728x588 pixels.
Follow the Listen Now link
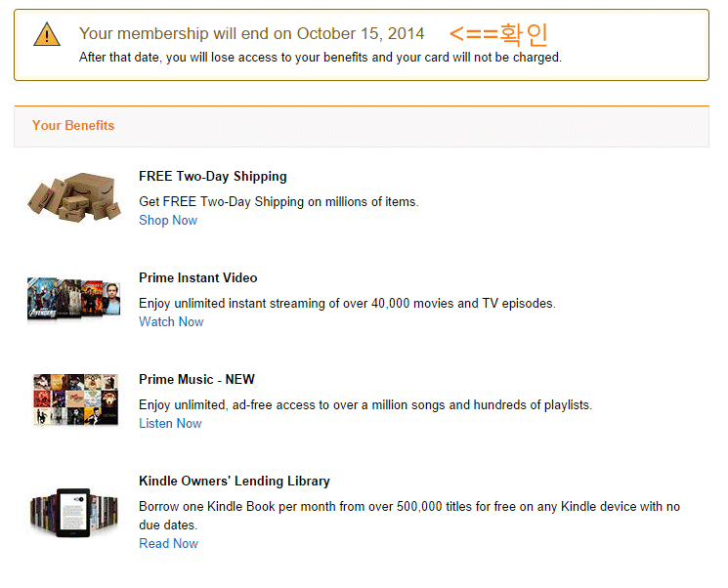170,424
